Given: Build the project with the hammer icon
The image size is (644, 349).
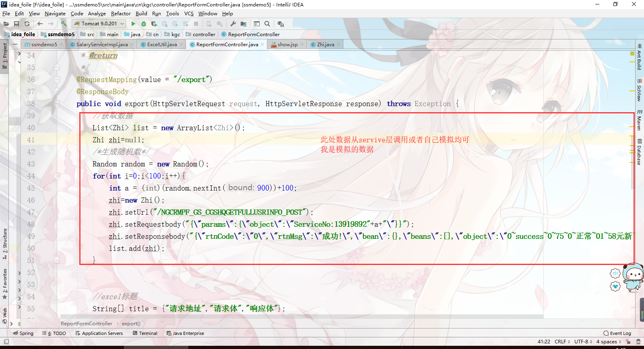Looking at the screenshot, I should [x=64, y=24].
